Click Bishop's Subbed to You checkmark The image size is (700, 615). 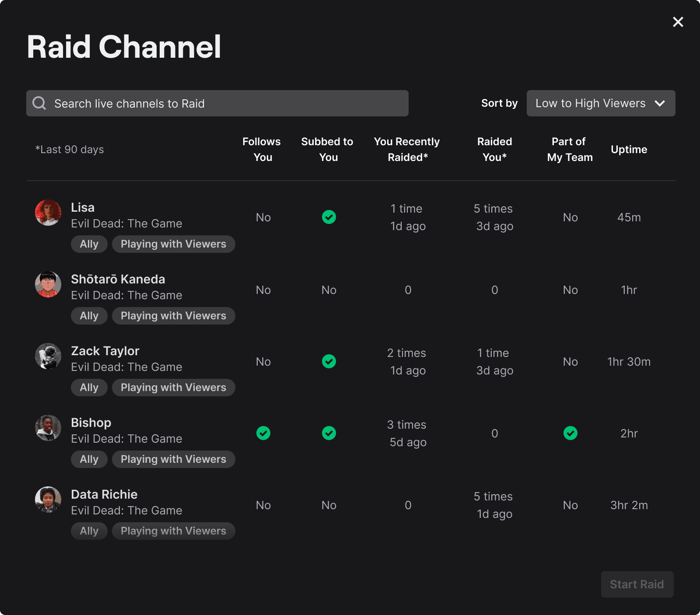(x=329, y=433)
